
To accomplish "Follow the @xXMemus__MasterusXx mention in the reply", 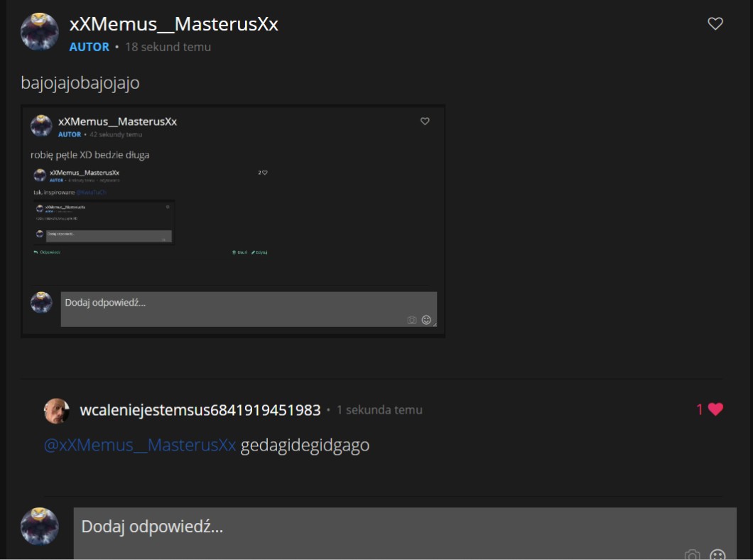I will coord(139,446).
